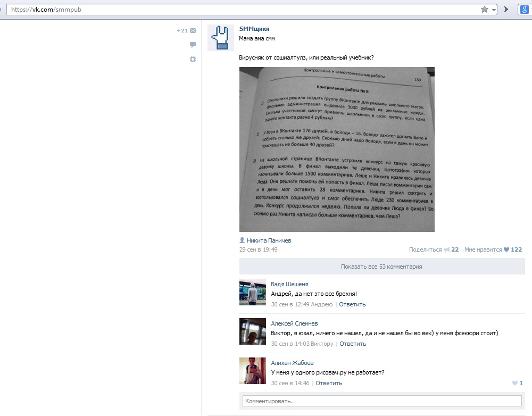This screenshot has width=532, height=416.
Task: Open the +21 messages envelope icon
Action: click(x=193, y=30)
